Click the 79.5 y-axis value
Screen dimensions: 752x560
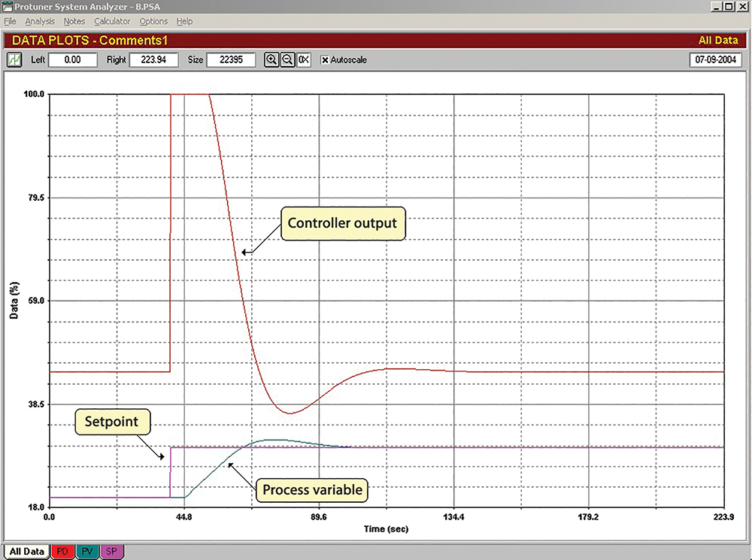pyautogui.click(x=36, y=198)
